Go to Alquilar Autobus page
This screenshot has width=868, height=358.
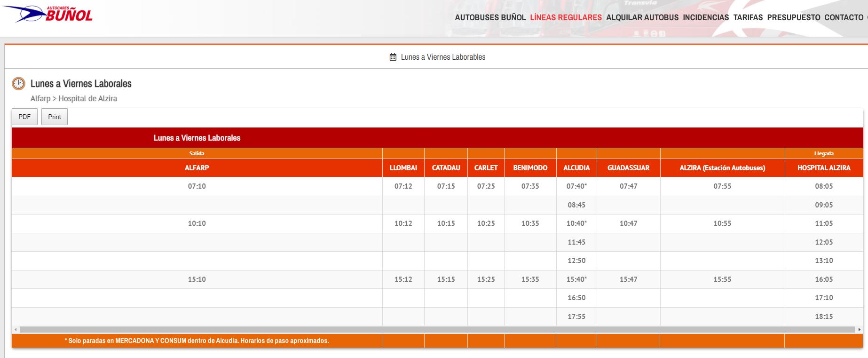coord(642,17)
